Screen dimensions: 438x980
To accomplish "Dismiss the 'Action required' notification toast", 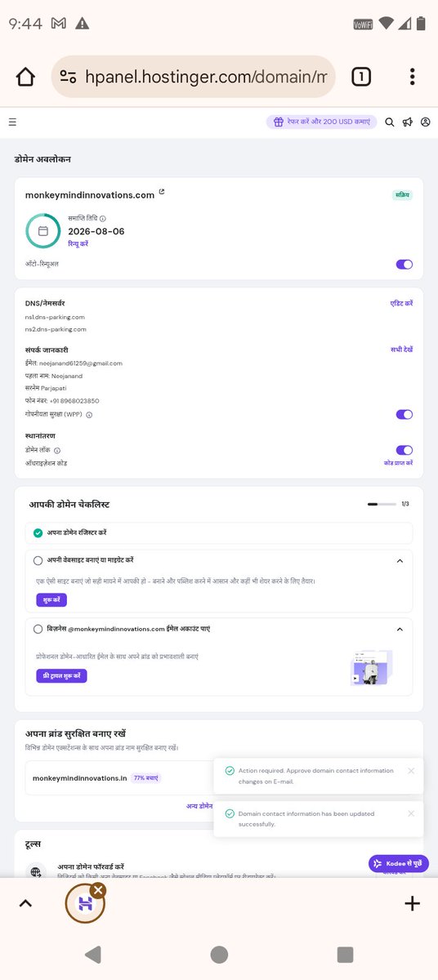I will pyautogui.click(x=411, y=770).
